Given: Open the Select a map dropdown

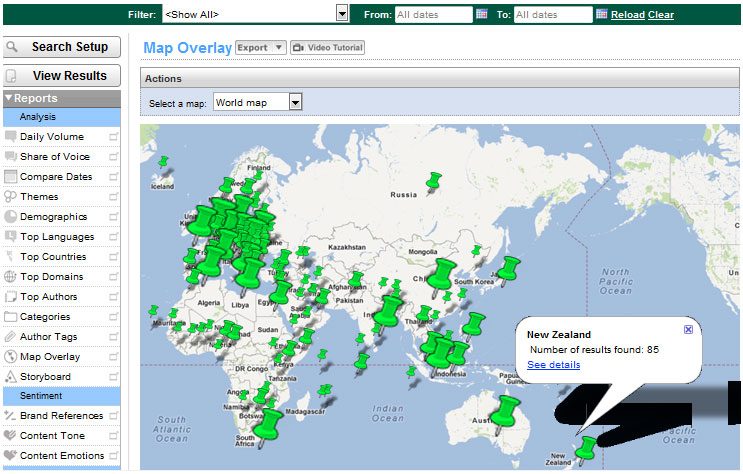Looking at the screenshot, I should point(257,102).
